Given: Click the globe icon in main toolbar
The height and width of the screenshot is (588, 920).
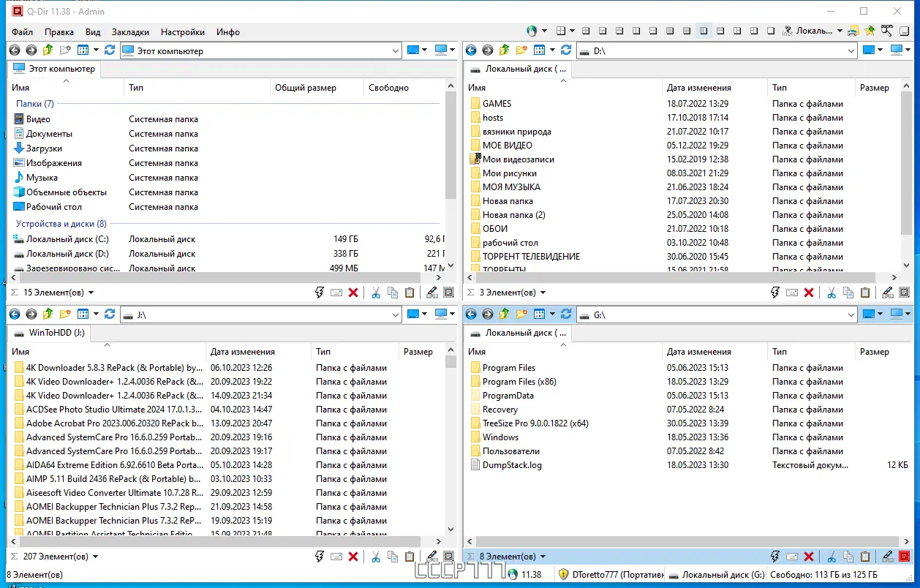Looking at the screenshot, I should (532, 31).
